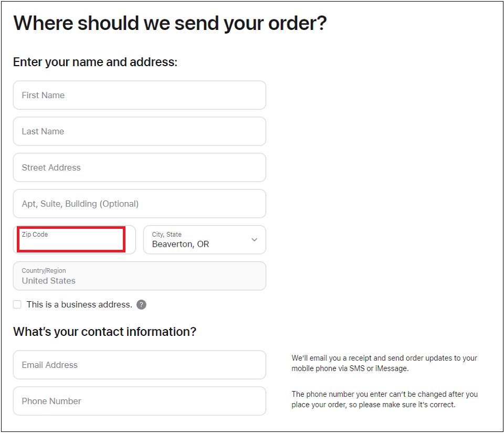Image resolution: width=504 pixels, height=433 pixels.
Task: Tick the business address checkbox
Action: point(17,304)
